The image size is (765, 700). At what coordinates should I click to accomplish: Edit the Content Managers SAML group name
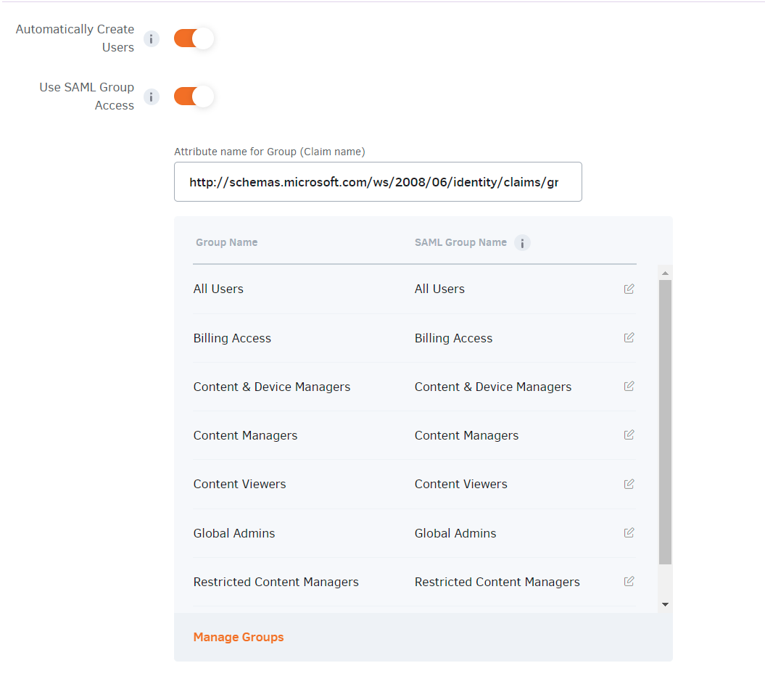pyautogui.click(x=629, y=435)
